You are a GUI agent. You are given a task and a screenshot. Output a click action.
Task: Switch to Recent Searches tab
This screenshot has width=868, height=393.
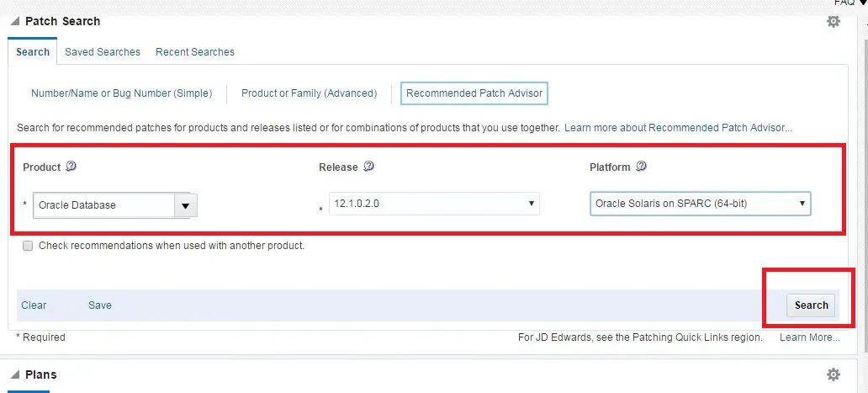click(195, 52)
